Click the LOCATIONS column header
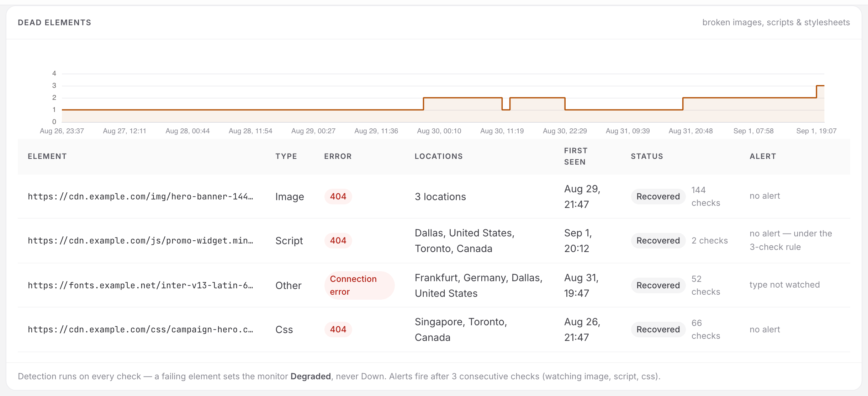Image resolution: width=868 pixels, height=396 pixels. click(439, 156)
